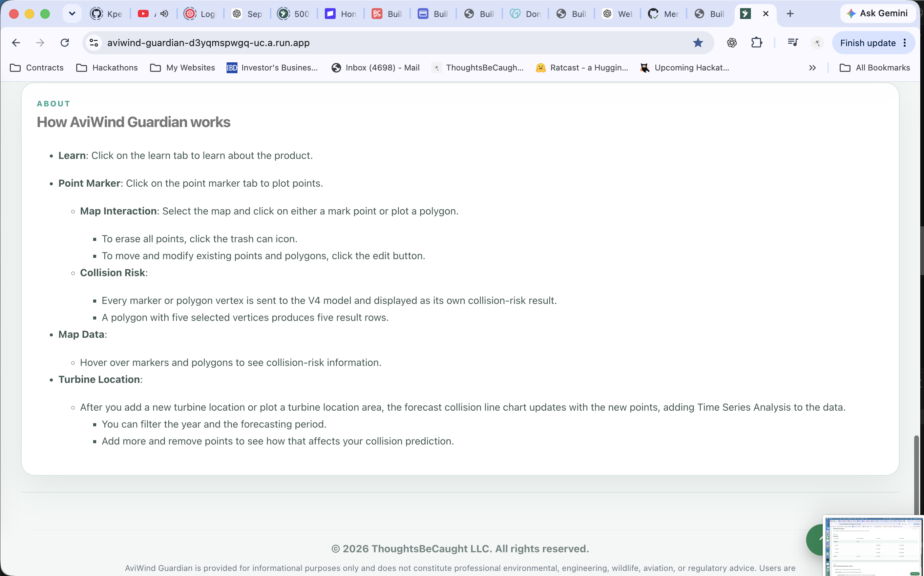Screen dimensions: 924x576
Task: Open the ChatGPT extension icon in toolbar
Action: 731,43
